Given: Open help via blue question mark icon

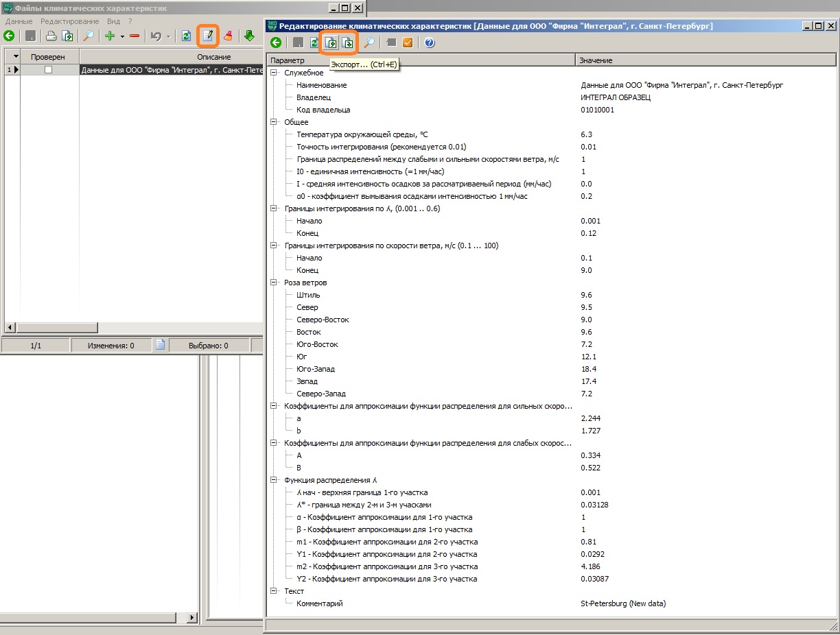Looking at the screenshot, I should (430, 43).
